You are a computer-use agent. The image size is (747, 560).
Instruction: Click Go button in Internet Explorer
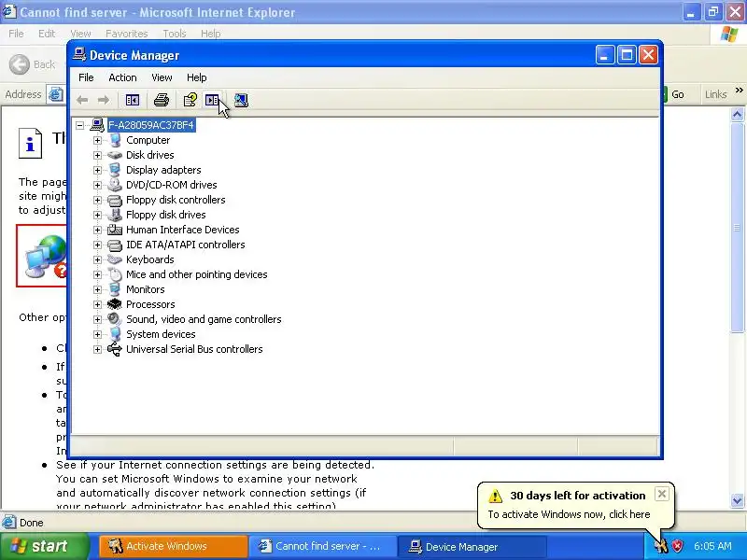pos(675,94)
